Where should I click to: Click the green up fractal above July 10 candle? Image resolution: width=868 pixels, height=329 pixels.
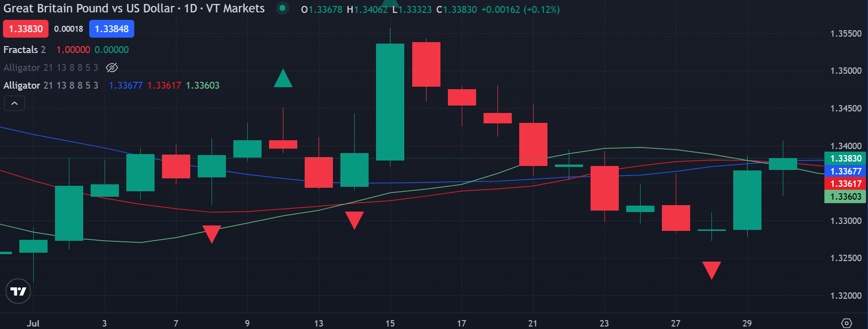pyautogui.click(x=283, y=78)
